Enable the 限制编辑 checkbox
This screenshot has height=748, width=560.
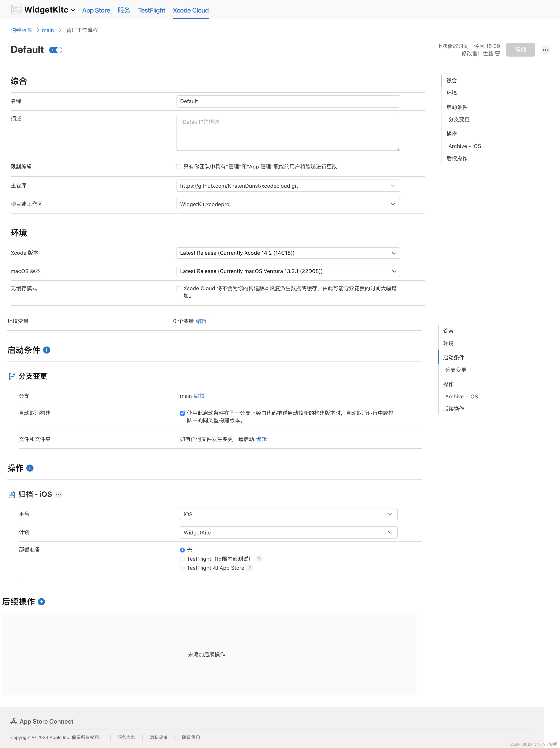tap(179, 166)
